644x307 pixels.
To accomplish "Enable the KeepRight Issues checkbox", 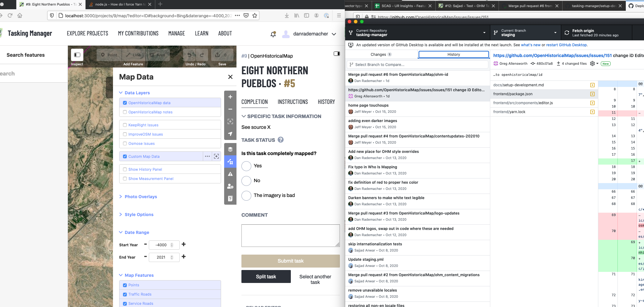I will coord(125,125).
